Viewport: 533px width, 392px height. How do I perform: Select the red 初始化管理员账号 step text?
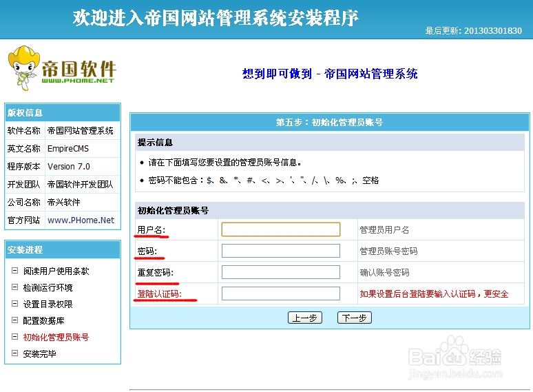coord(56,338)
